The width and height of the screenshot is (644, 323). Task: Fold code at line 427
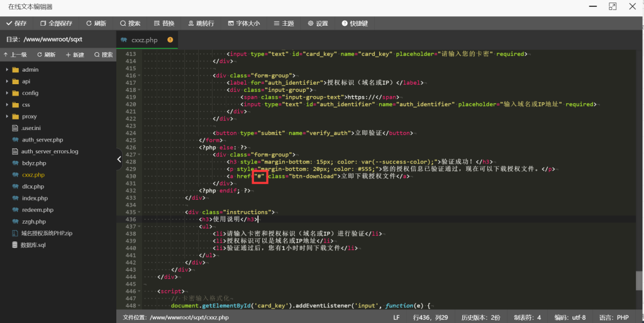pos(139,155)
